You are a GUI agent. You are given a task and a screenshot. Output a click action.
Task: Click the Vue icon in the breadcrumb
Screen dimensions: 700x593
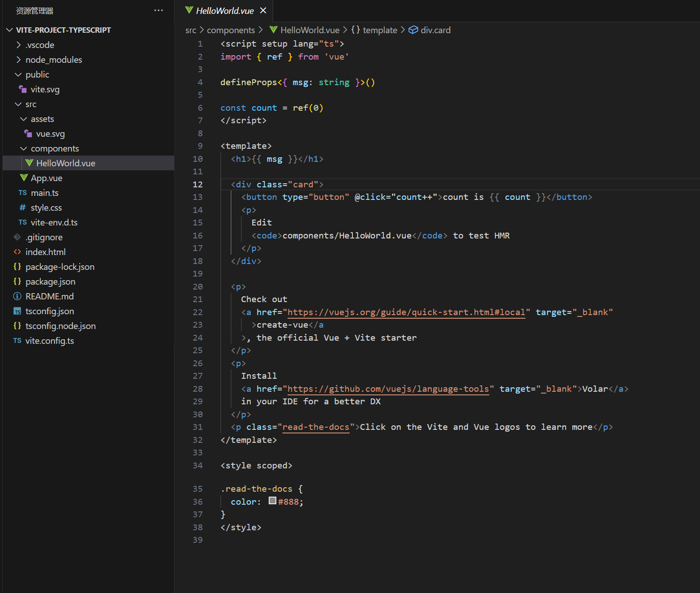(274, 30)
